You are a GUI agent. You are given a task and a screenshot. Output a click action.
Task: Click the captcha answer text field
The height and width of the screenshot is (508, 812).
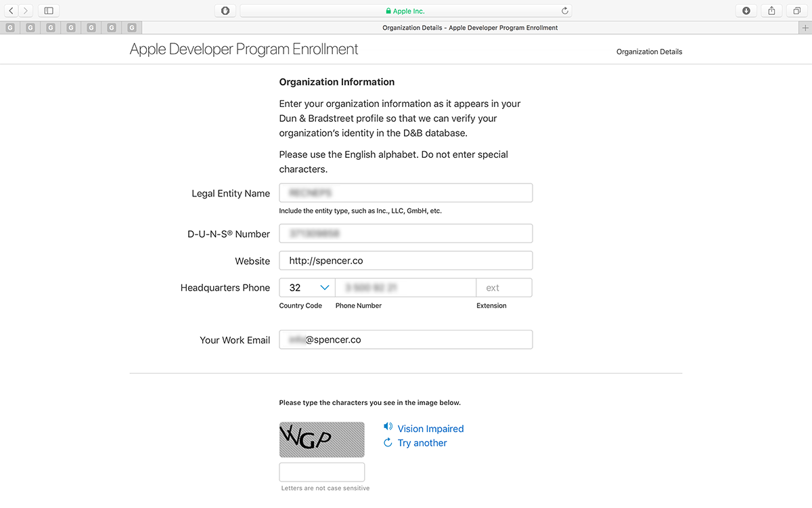click(321, 471)
